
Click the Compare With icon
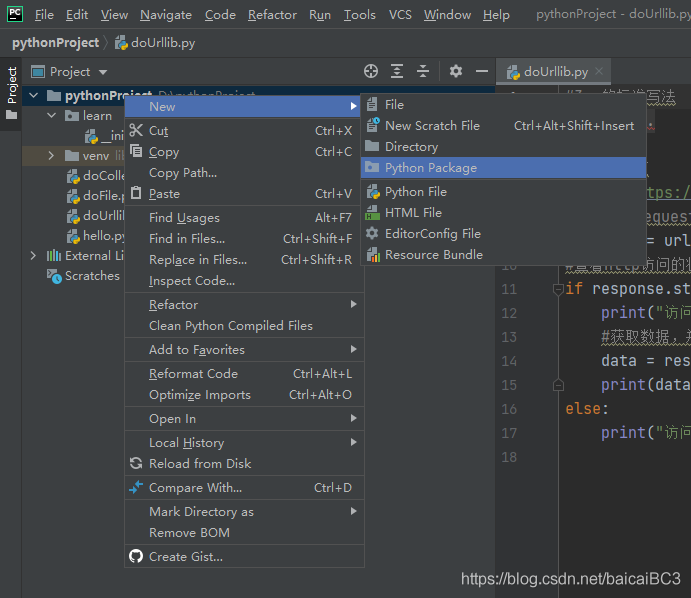point(137,487)
